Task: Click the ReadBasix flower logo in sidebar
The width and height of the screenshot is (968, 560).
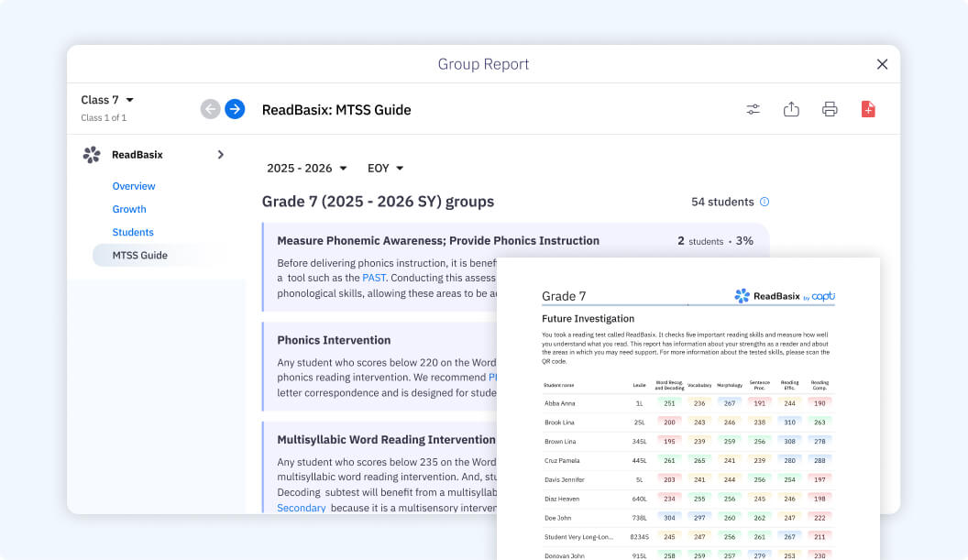Action: pyautogui.click(x=92, y=155)
